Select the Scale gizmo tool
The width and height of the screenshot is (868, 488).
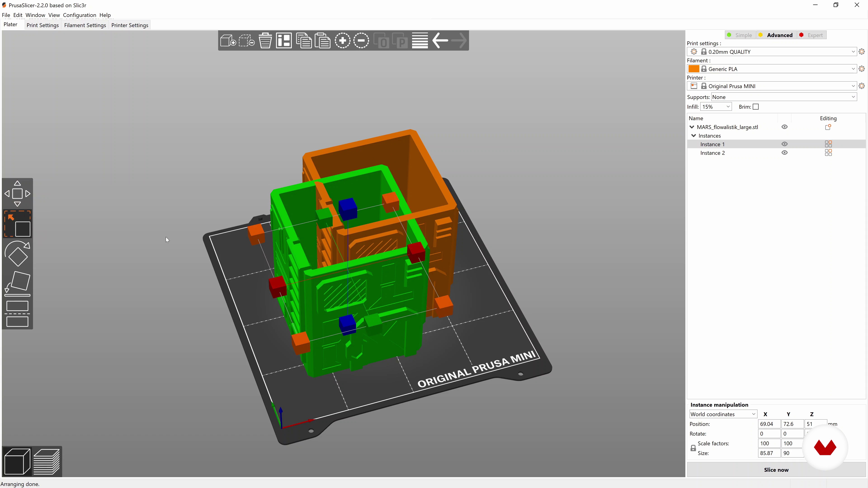17,224
